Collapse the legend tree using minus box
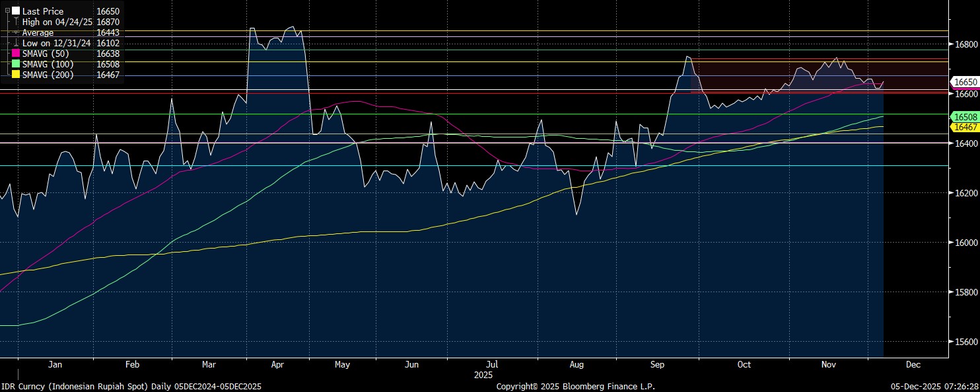Image resolution: width=980 pixels, height=392 pixels. [7, 11]
